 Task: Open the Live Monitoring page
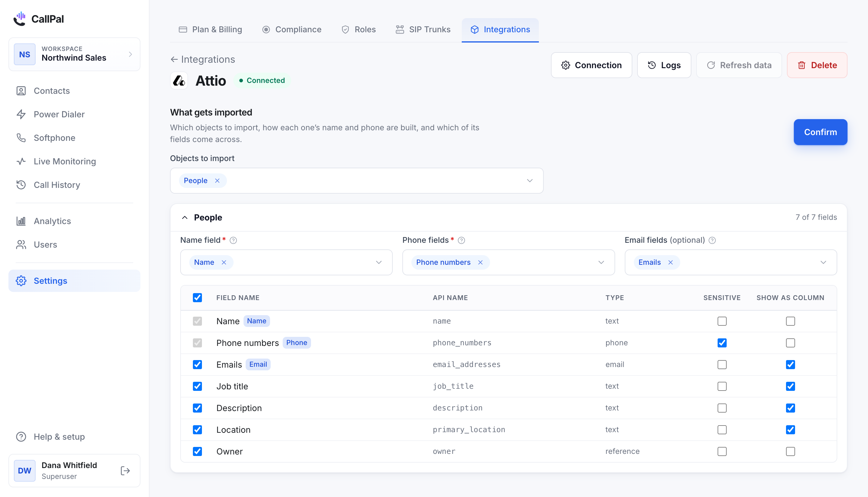74,161
